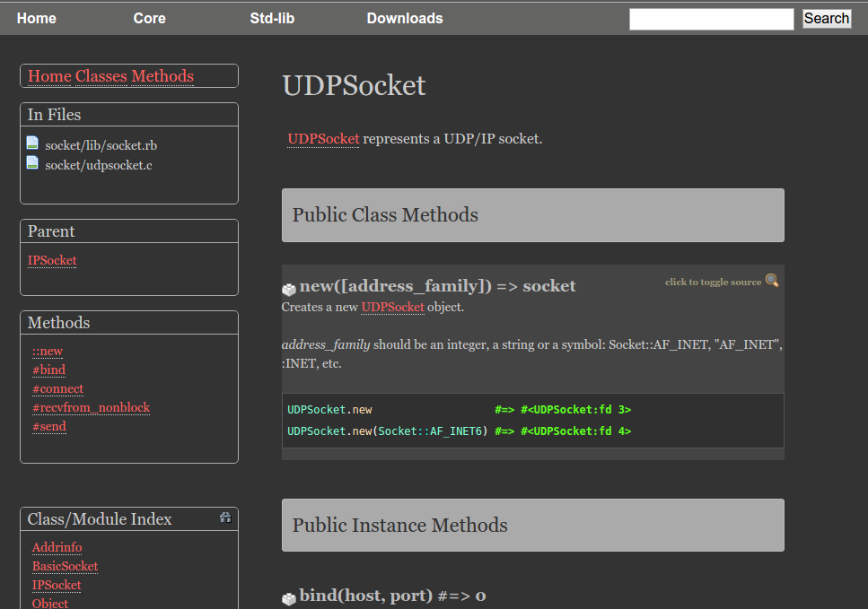Click the UDPSocket page title
This screenshot has width=868, height=609.
(x=354, y=85)
